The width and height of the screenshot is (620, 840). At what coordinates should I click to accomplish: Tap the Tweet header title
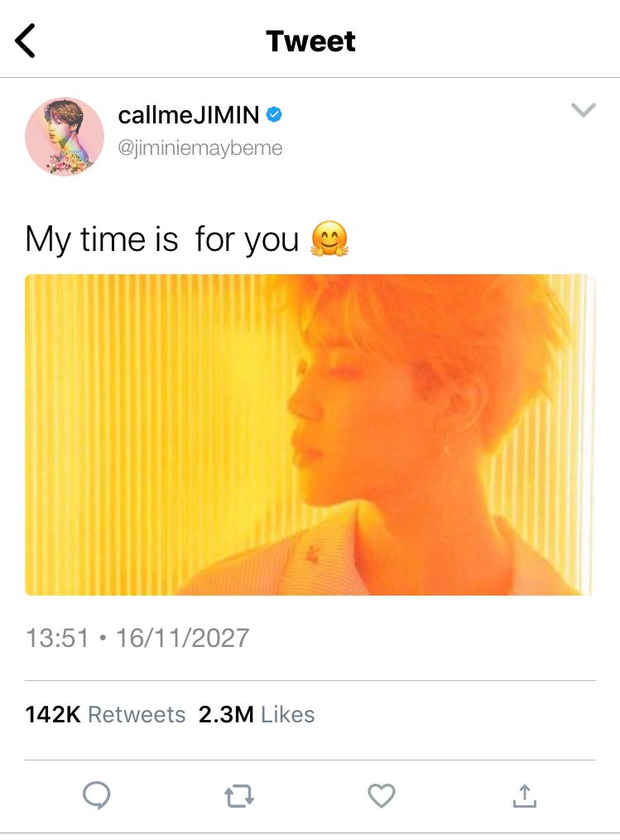tap(310, 41)
